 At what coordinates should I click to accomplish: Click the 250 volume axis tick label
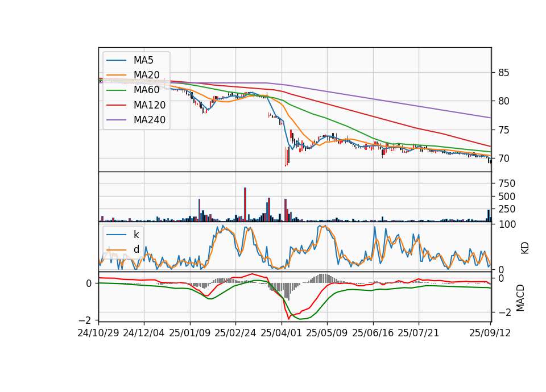507,209
